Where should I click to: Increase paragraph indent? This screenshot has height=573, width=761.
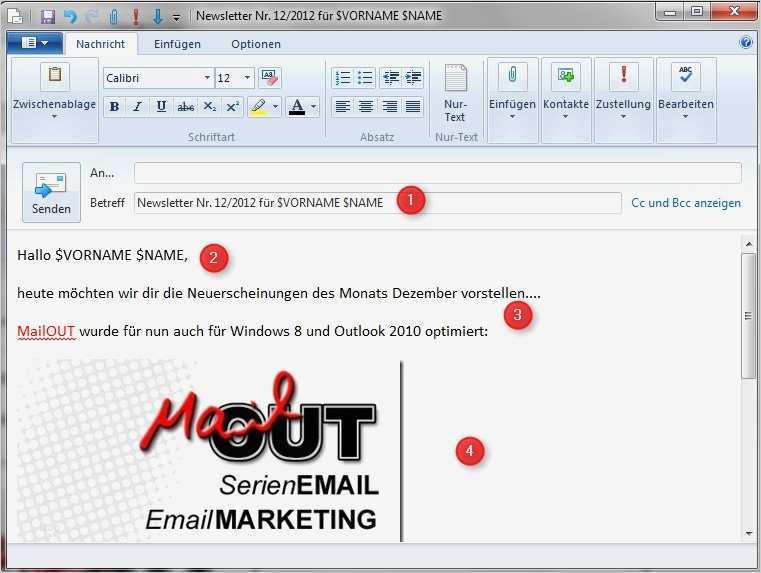pos(413,77)
